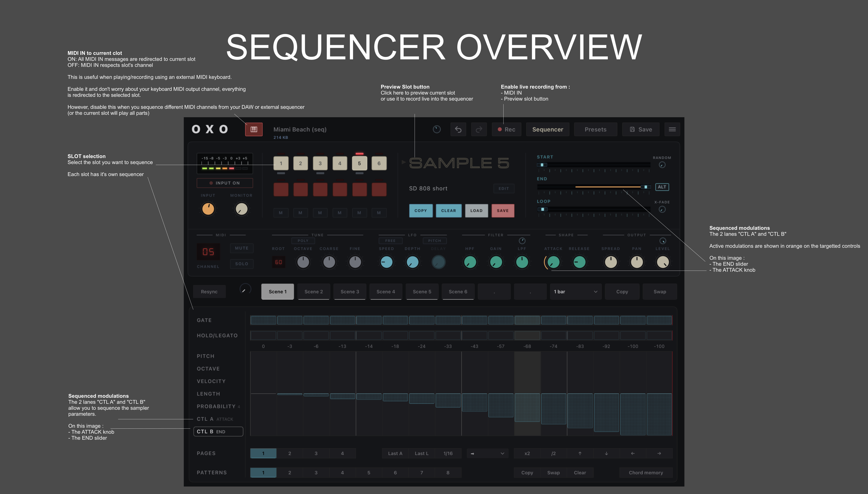Click the preview slot triangle beside SAMPLE 5
The width and height of the screenshot is (868, 494).
click(x=403, y=162)
